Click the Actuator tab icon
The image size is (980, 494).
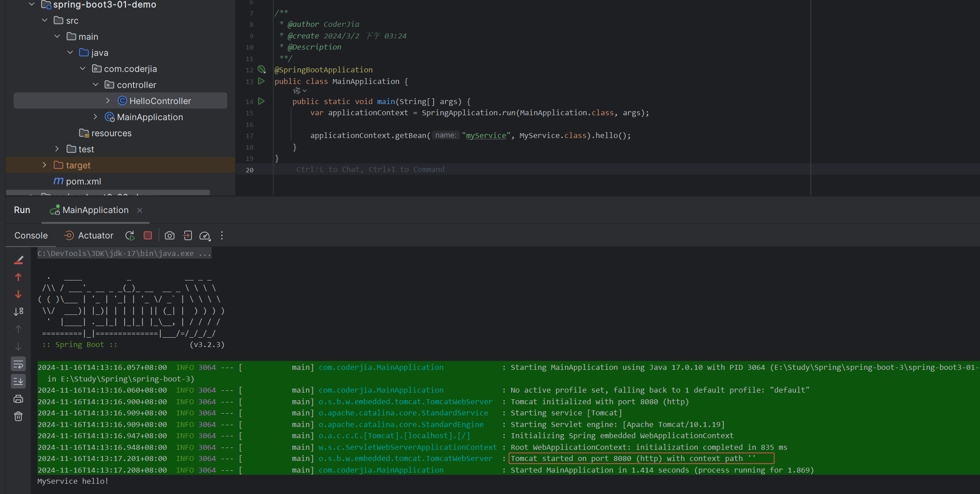click(69, 235)
